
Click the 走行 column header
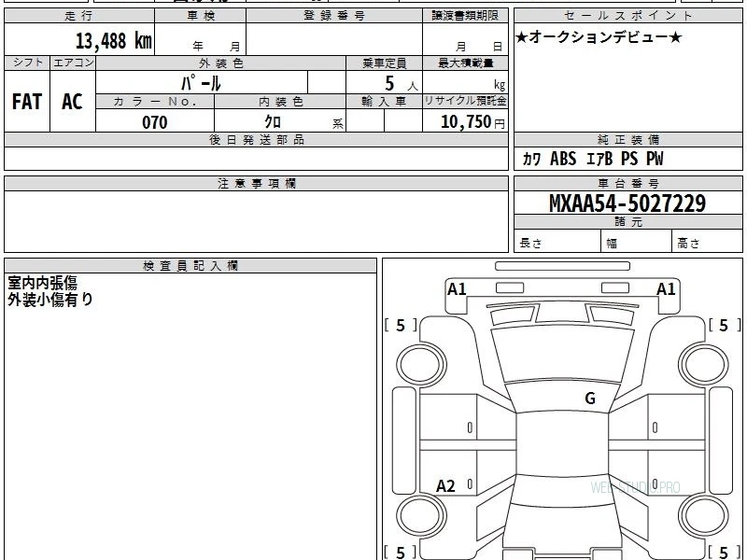(x=79, y=16)
